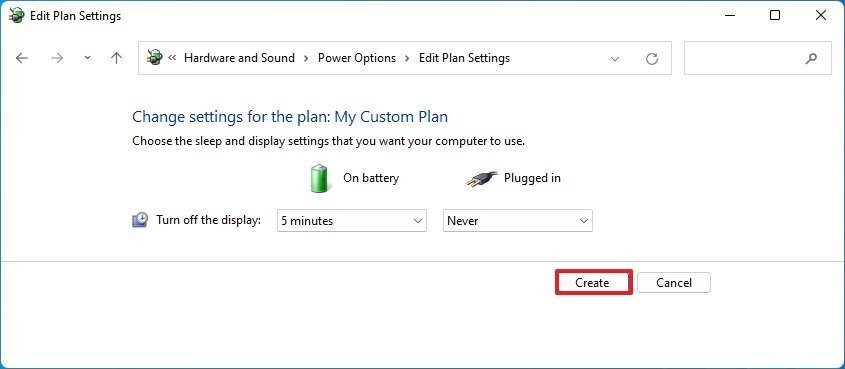
Task: Click the Power Options icon in title bar
Action: pyautogui.click(x=16, y=16)
